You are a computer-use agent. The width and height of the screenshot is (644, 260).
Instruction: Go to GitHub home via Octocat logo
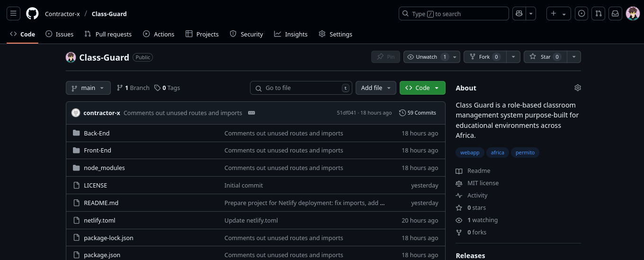pyautogui.click(x=32, y=14)
